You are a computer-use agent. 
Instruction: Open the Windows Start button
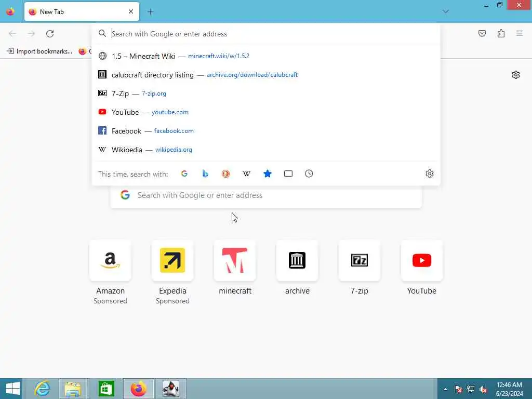(x=12, y=389)
